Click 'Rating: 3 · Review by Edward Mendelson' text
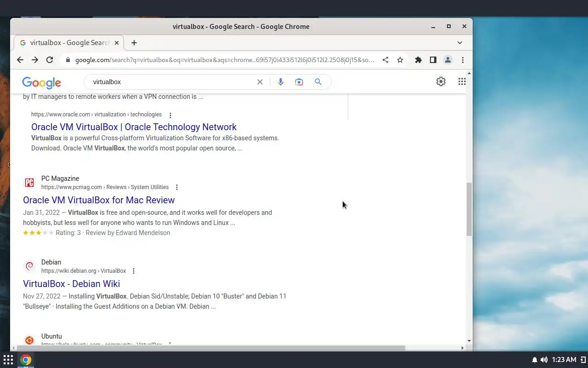Image resolution: width=588 pixels, height=368 pixels. pos(113,233)
